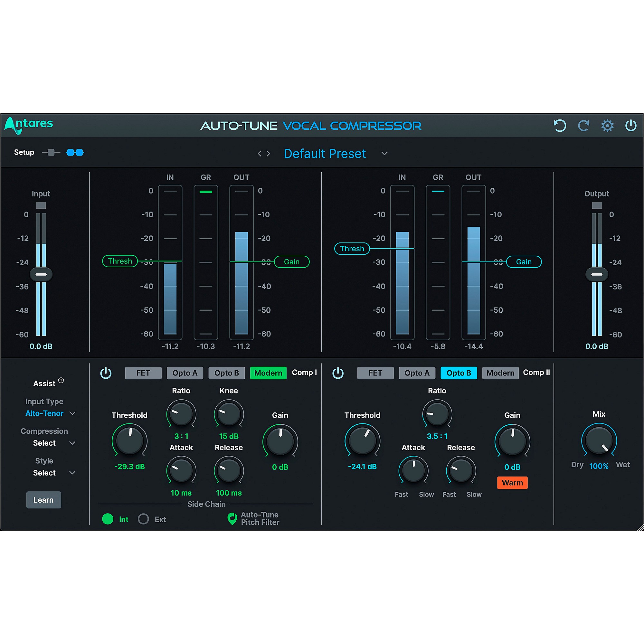Toggle the plugin bypass power icon
The width and height of the screenshot is (644, 644).
pyautogui.click(x=631, y=126)
